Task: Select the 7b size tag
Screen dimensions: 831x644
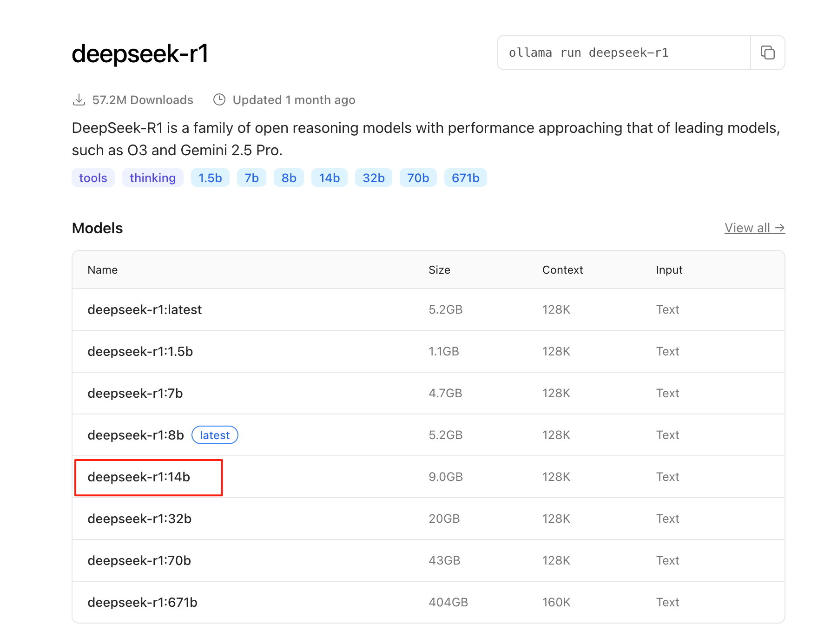Action: [x=251, y=177]
